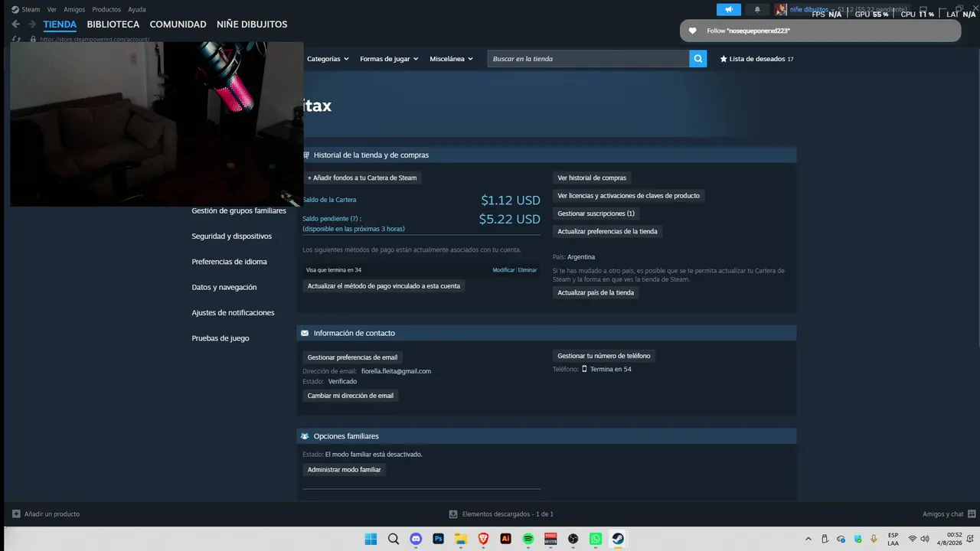Launch Photoshop from the taskbar
This screenshot has width=980, height=551.
coord(439,539)
